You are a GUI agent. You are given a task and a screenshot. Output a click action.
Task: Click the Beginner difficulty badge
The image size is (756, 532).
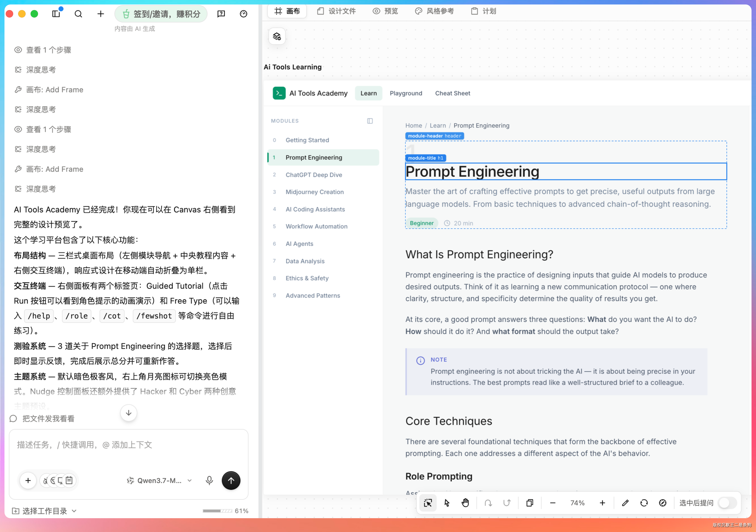(422, 223)
